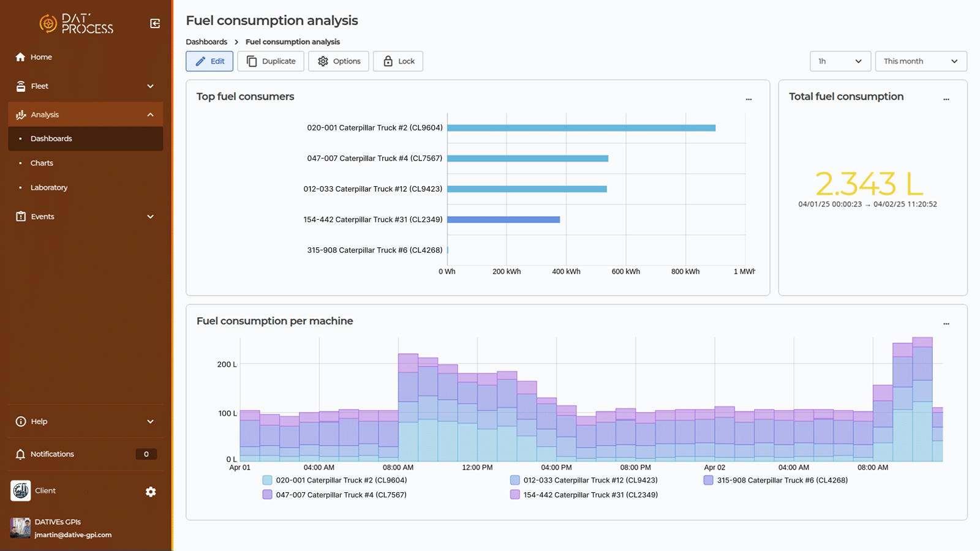Viewport: 980px width, 551px height.
Task: Open the 1h interval dropdown
Action: click(x=840, y=61)
